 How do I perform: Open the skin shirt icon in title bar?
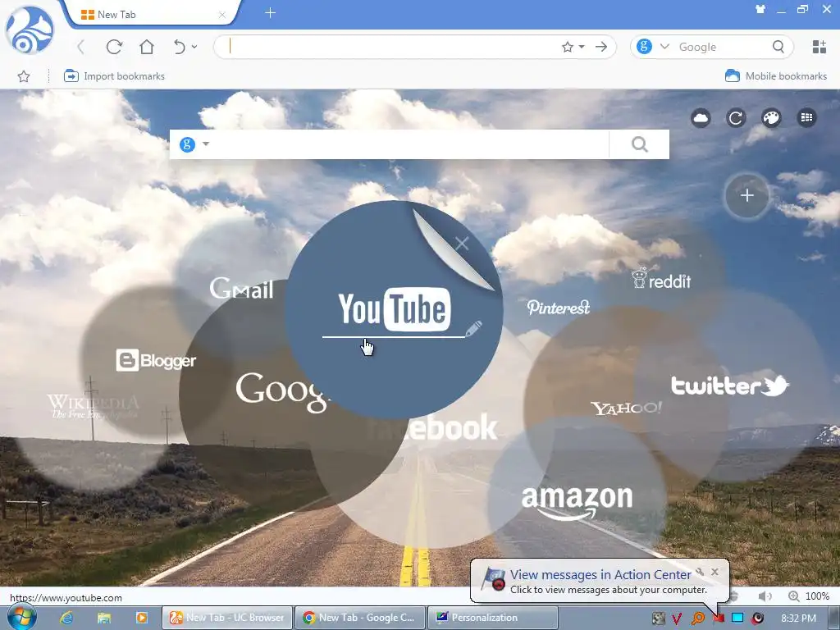pos(760,10)
